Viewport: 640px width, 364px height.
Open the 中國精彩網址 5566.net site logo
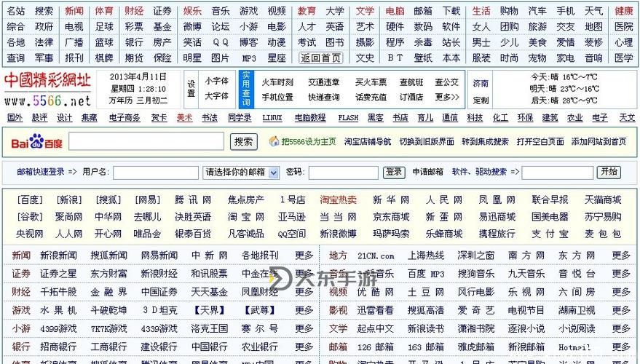[x=47, y=90]
